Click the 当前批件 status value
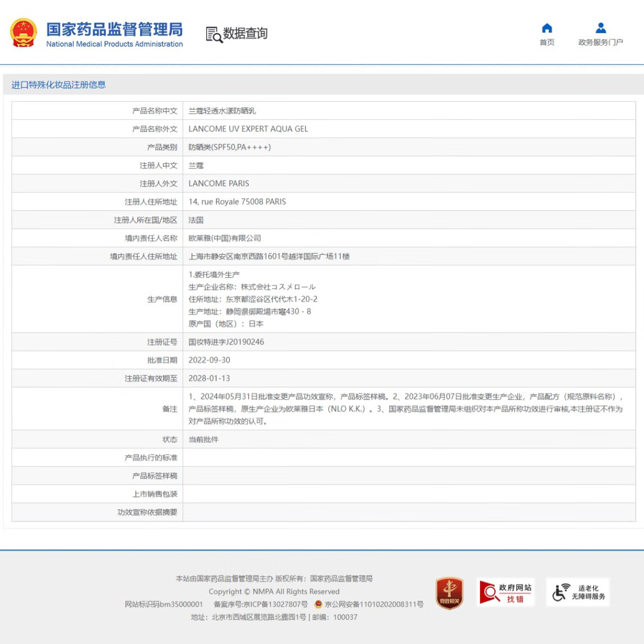 pyautogui.click(x=202, y=438)
